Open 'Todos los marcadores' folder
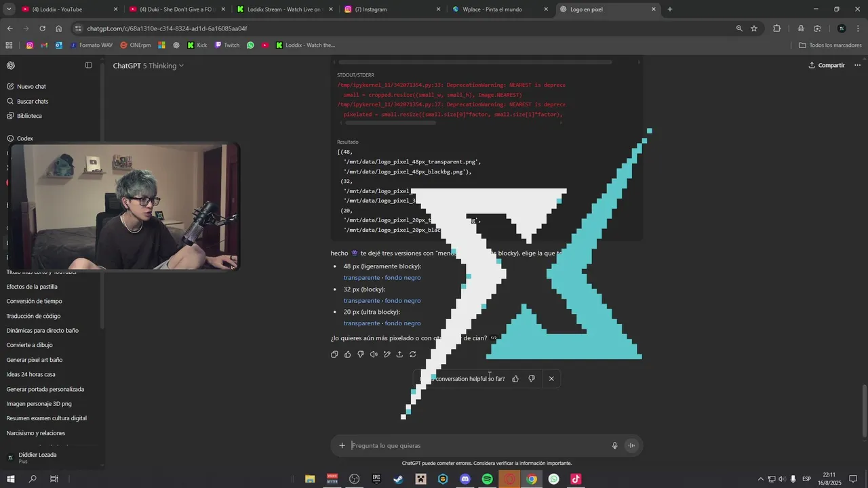Image resolution: width=868 pixels, height=488 pixels. (830, 45)
